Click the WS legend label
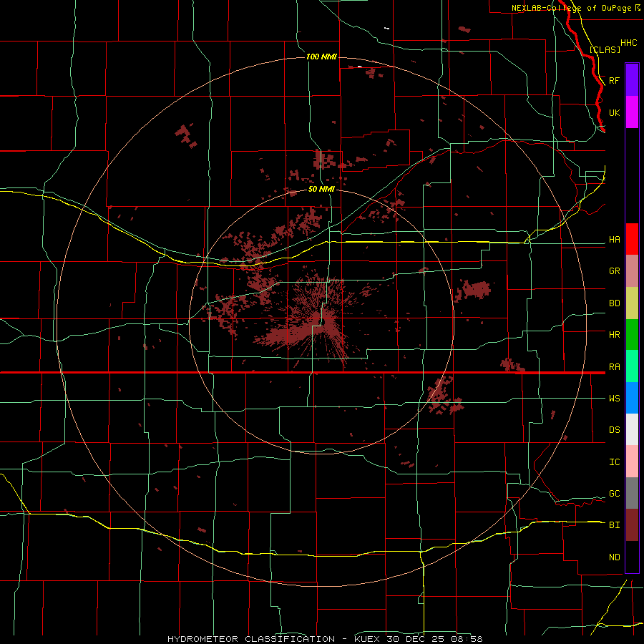The width and height of the screenshot is (644, 644). [x=615, y=399]
